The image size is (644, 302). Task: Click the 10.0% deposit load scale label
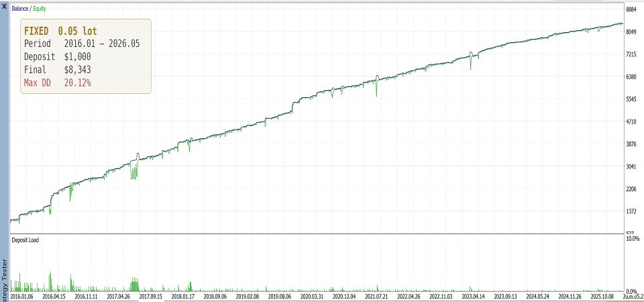(632, 238)
